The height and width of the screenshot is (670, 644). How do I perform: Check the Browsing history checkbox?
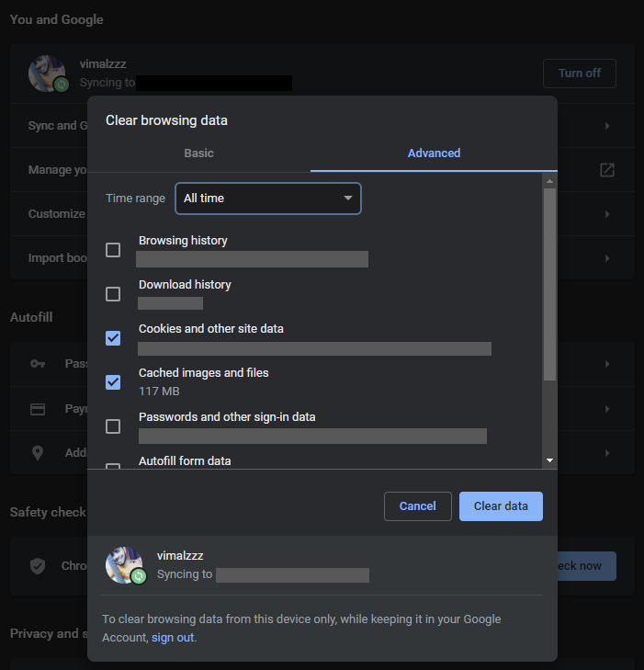(113, 250)
